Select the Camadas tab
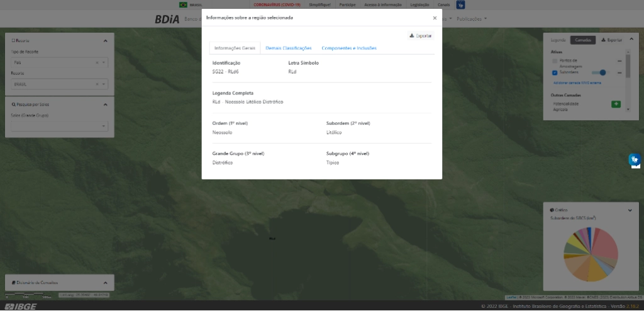 tap(583, 40)
